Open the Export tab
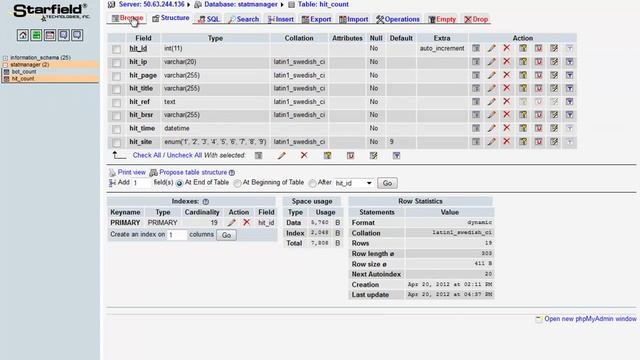 [x=317, y=19]
